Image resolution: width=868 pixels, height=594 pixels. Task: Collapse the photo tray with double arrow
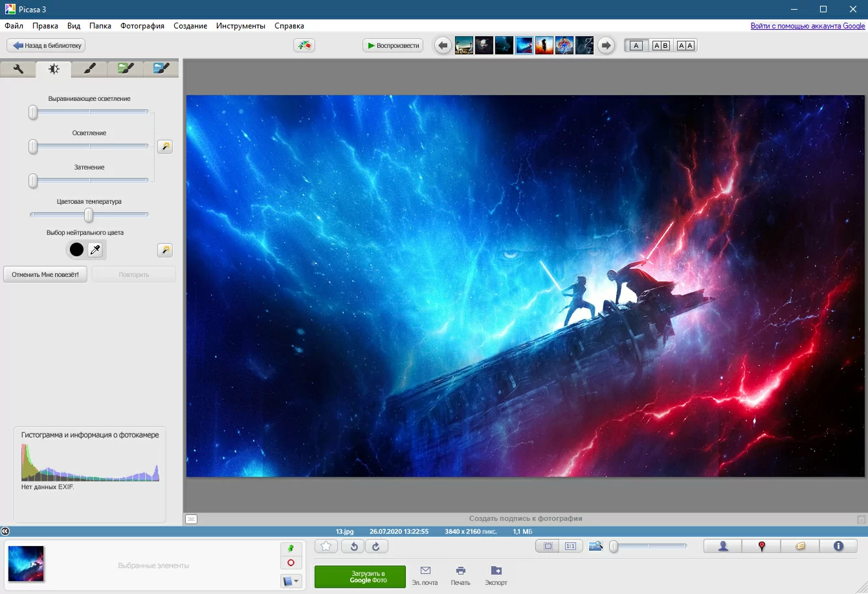click(5, 531)
